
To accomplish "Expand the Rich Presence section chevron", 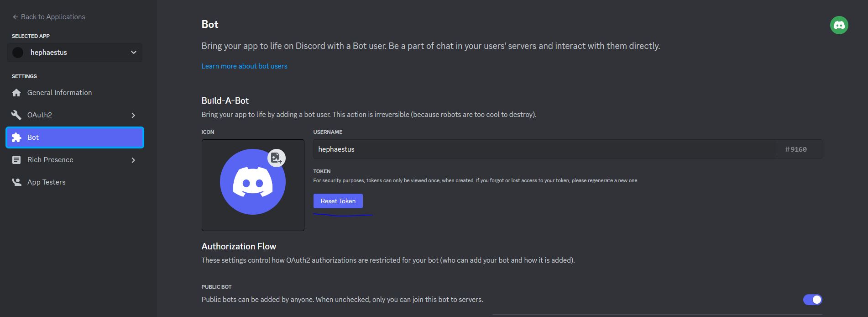I will pos(133,159).
